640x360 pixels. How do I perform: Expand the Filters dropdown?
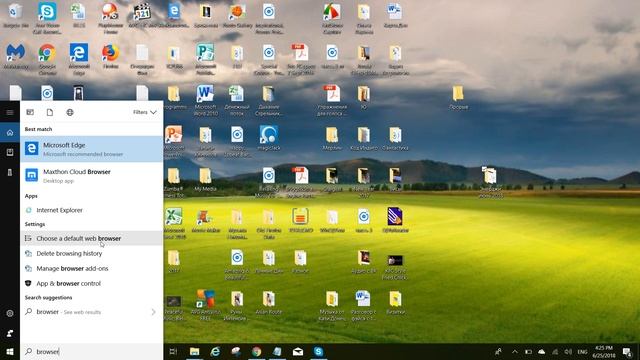[x=144, y=112]
